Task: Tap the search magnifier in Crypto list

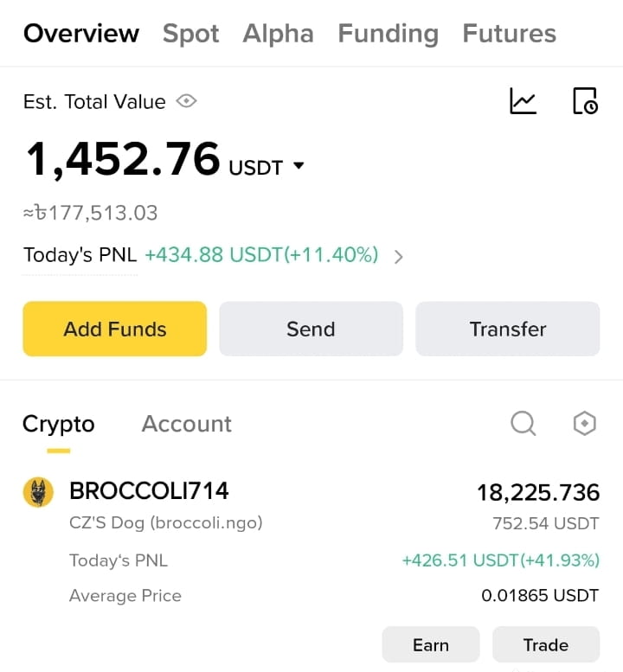Action: coord(523,424)
